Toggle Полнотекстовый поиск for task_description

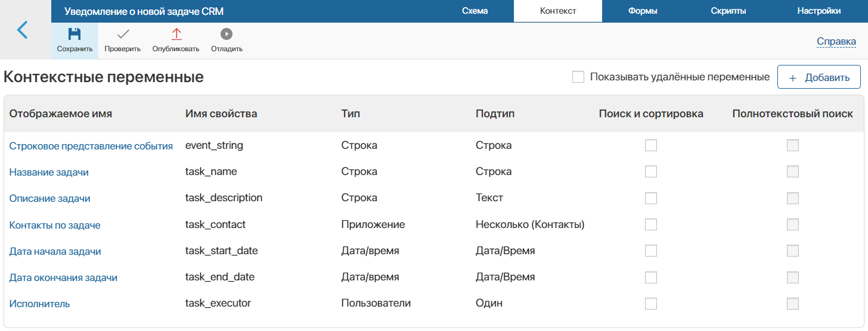pyautogui.click(x=793, y=198)
